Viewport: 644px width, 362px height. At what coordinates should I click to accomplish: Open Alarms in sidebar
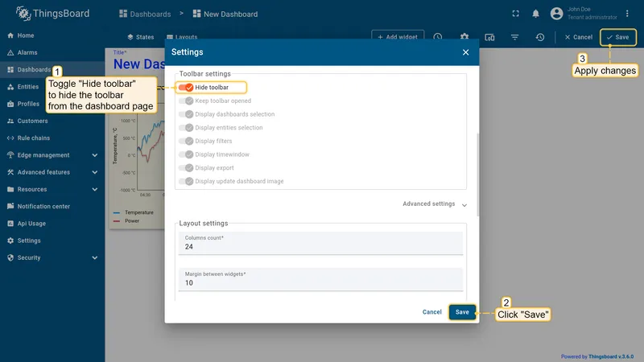[52, 52]
